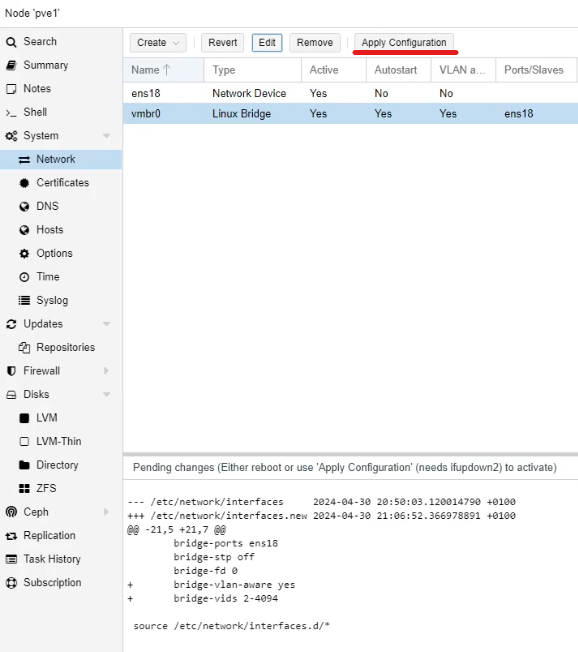Viewport: 578px width, 652px height.
Task: Click the Ceph logo icon
Action: pos(11,512)
